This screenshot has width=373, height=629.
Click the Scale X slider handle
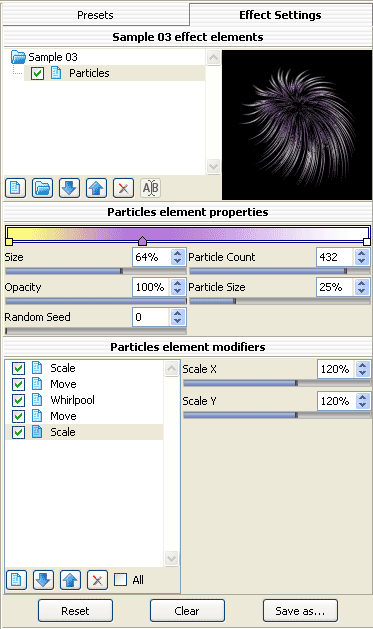296,383
